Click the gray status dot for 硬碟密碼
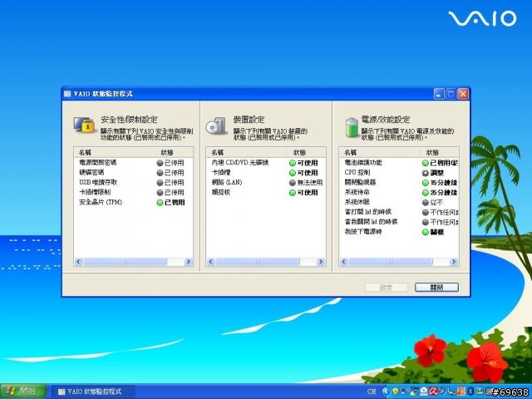The image size is (532, 399). pos(160,173)
